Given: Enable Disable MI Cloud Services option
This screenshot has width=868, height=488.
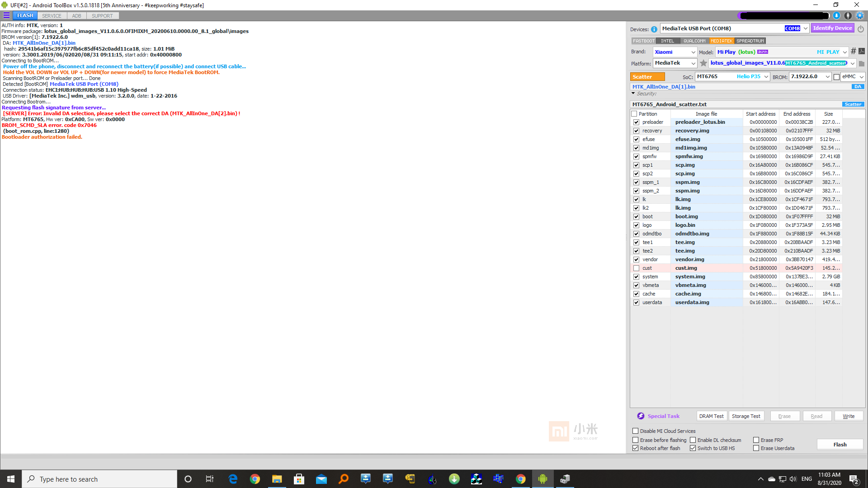Looking at the screenshot, I should pyautogui.click(x=635, y=431).
